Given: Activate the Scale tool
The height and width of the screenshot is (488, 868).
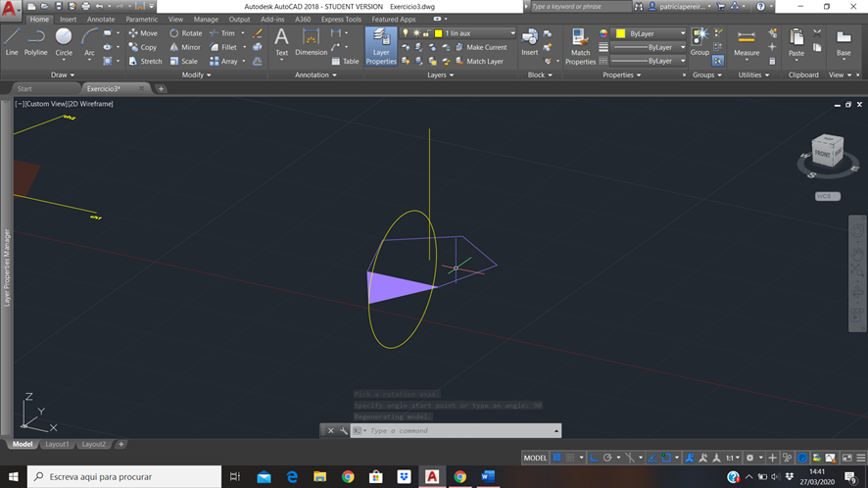Looking at the screenshot, I should (x=184, y=61).
